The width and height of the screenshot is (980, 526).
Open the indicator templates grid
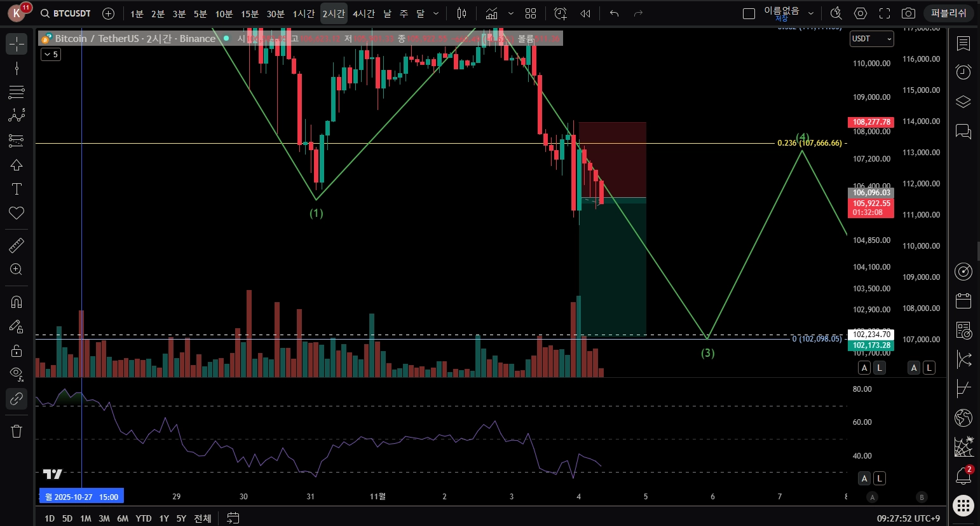point(531,13)
